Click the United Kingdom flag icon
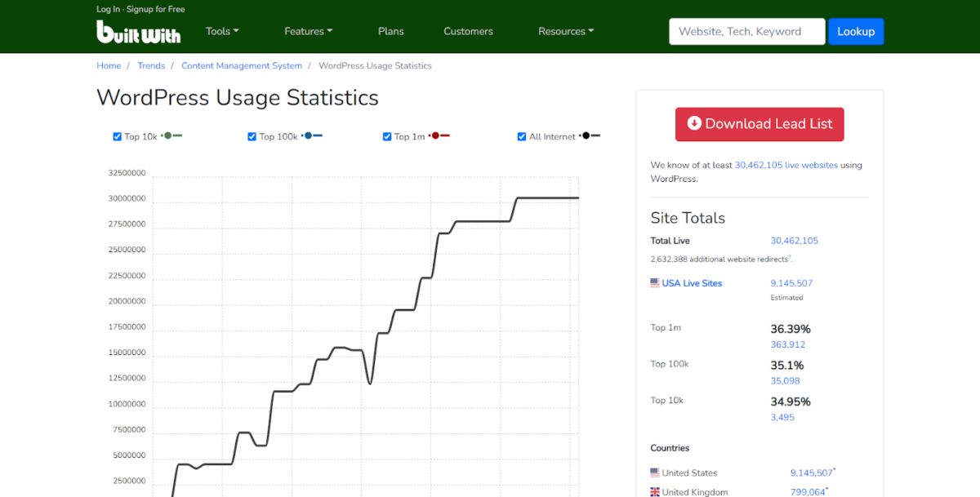 (655, 492)
